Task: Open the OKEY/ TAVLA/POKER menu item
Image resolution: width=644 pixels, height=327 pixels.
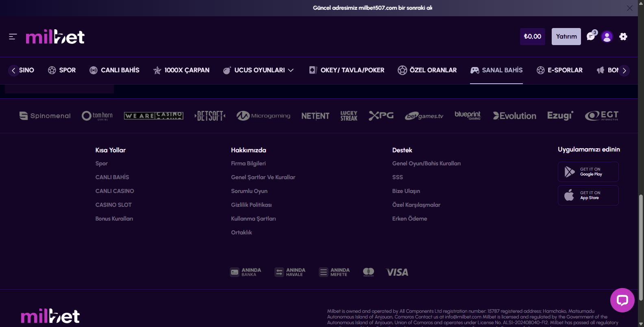Action: [347, 70]
